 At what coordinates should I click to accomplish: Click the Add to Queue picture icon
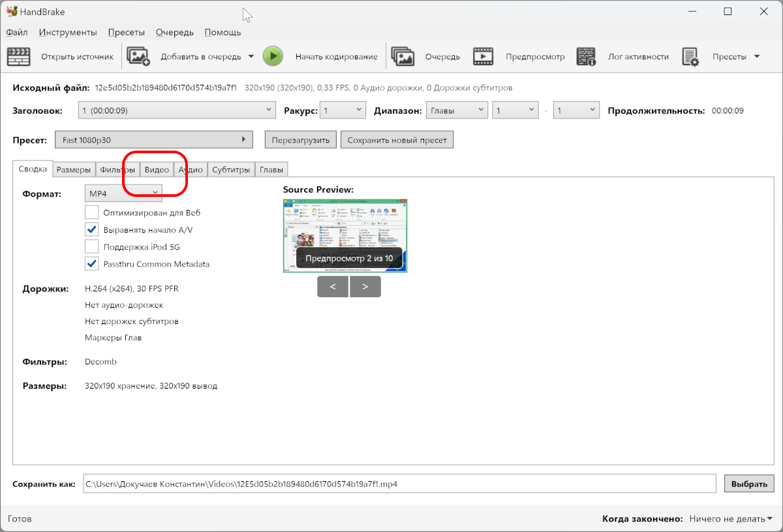click(x=138, y=57)
